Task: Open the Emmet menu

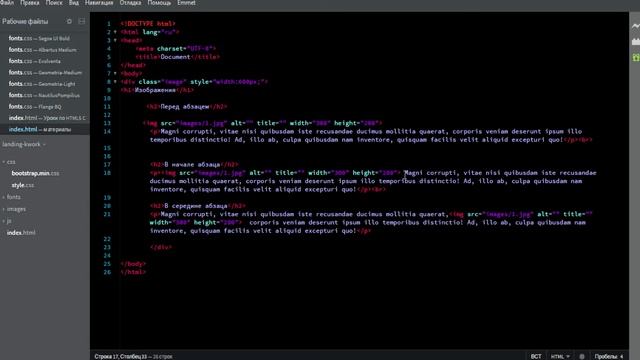Action: 186,3
